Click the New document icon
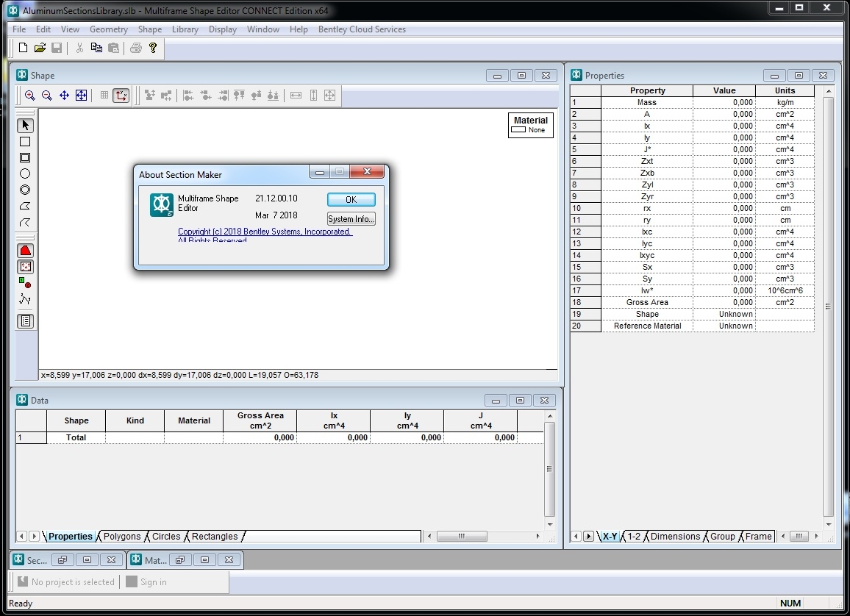 23,48
